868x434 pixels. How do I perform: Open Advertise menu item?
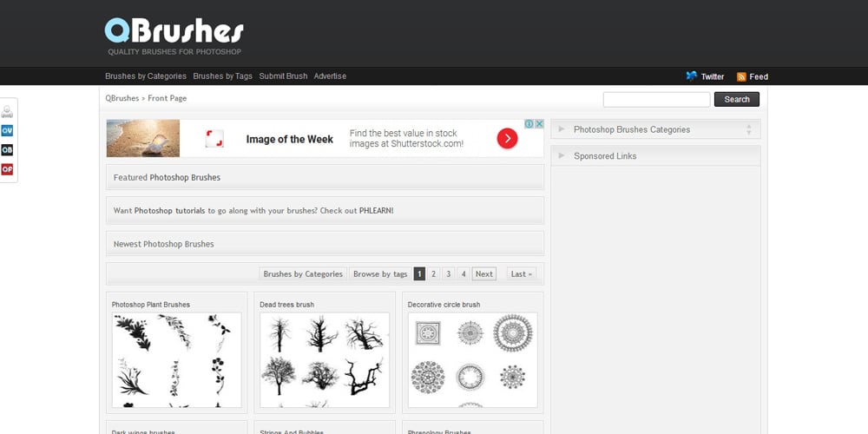point(330,76)
